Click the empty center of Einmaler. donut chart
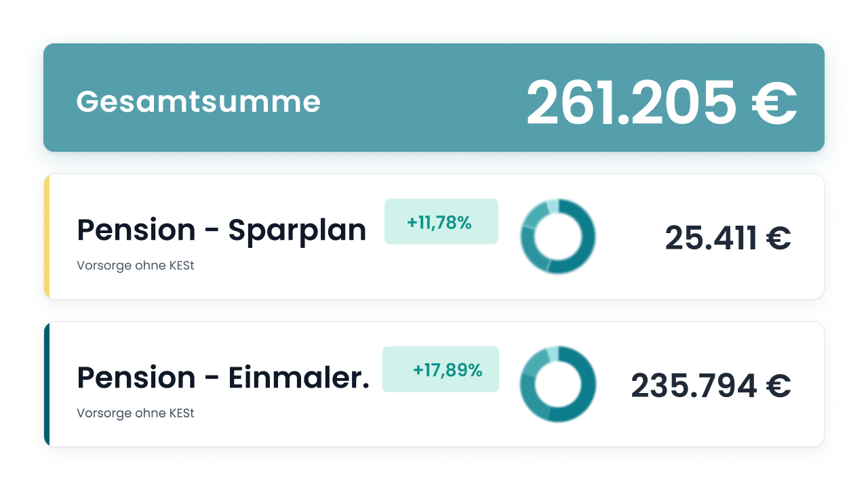The image size is (868, 494). [x=558, y=384]
